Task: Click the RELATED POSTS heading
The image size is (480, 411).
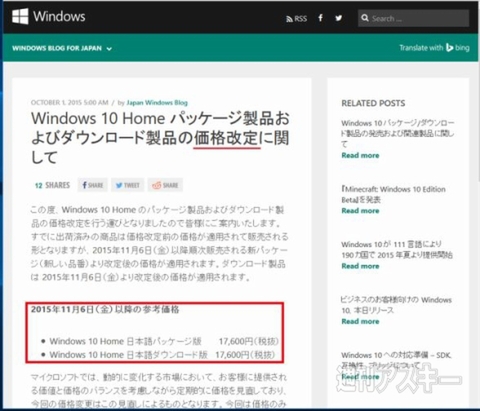Action: [373, 103]
